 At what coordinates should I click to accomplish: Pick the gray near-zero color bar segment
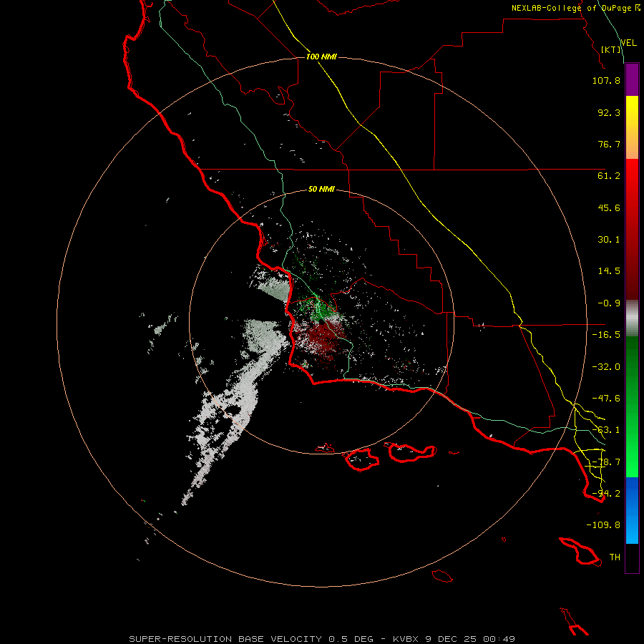tap(632, 318)
